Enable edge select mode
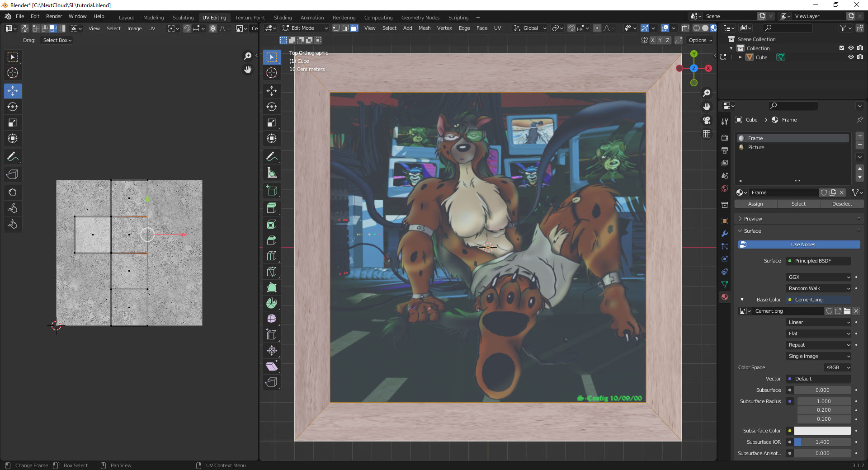The image size is (868, 470). [x=345, y=28]
